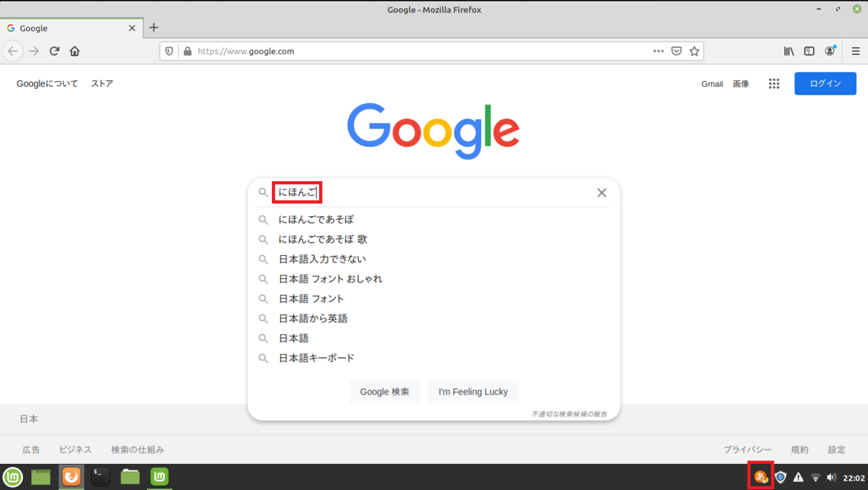Save page to Pocket icon

click(676, 51)
